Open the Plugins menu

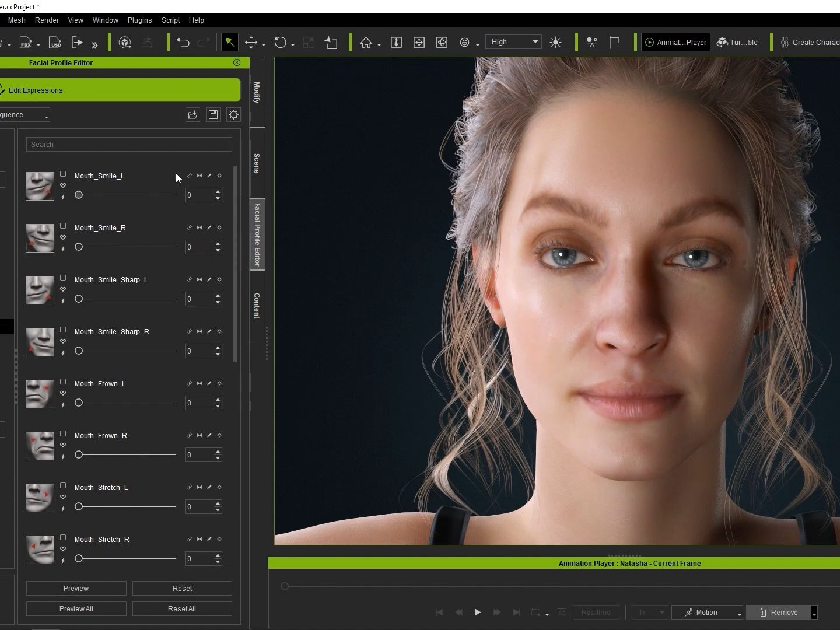139,20
